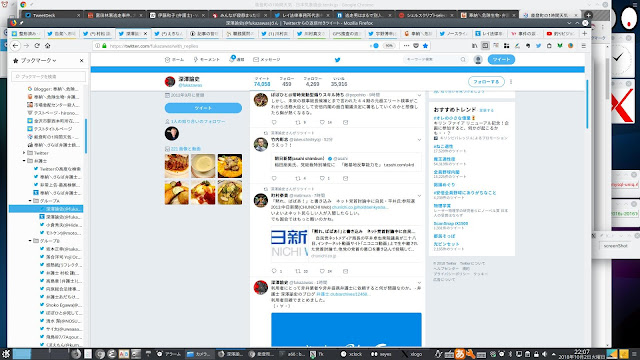Open a new Firefox tab with plus
Screen dimensions: 640x360
point(584,33)
